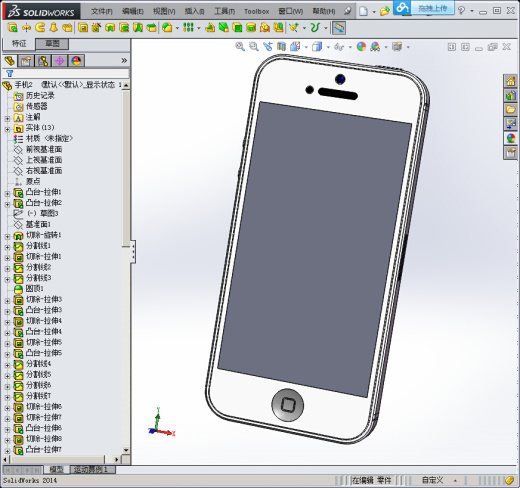Select the 原点 origin item
The image size is (520, 488).
click(33, 181)
